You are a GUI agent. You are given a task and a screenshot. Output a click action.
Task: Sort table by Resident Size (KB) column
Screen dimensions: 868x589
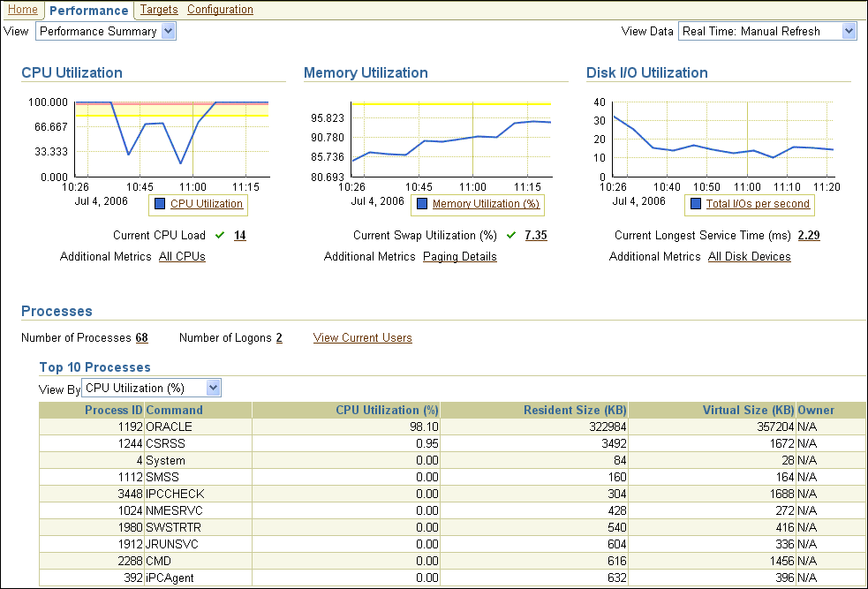pyautogui.click(x=575, y=411)
